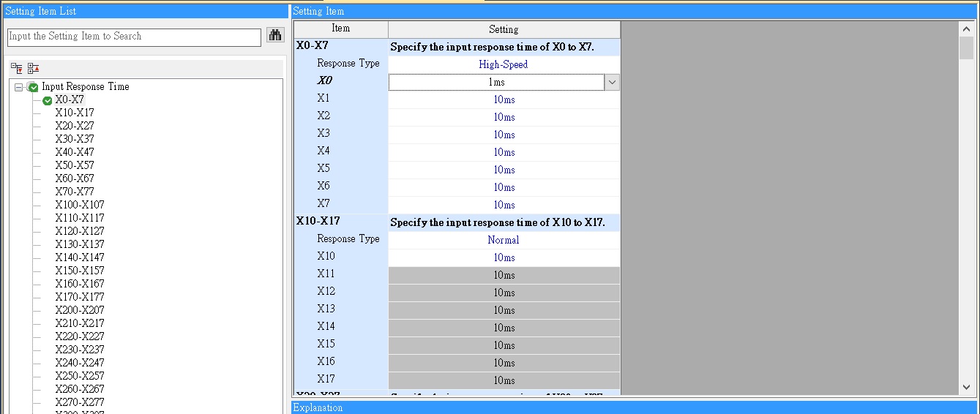Click the Setting column header
This screenshot has width=980, height=414.
[504, 29]
